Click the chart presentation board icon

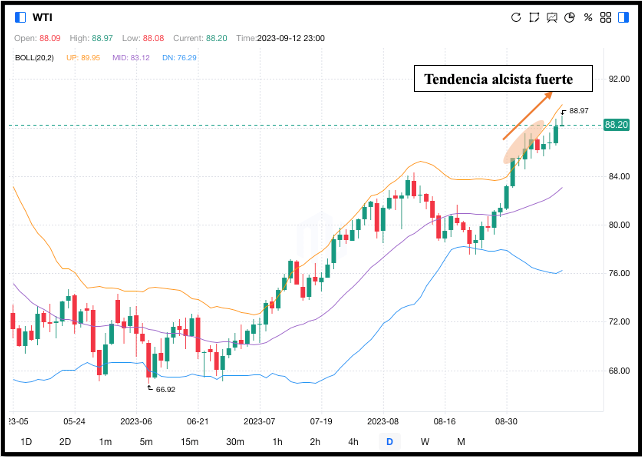coord(552,17)
